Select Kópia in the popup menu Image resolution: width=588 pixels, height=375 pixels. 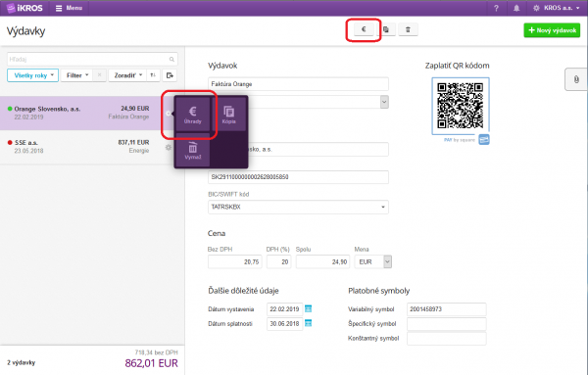point(228,115)
